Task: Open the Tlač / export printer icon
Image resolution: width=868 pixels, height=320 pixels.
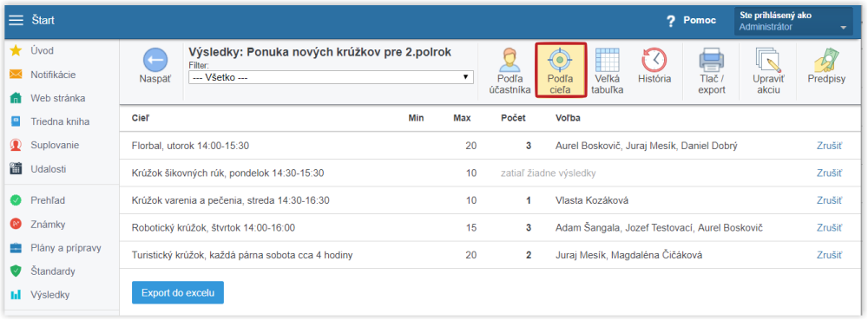Action: click(712, 60)
